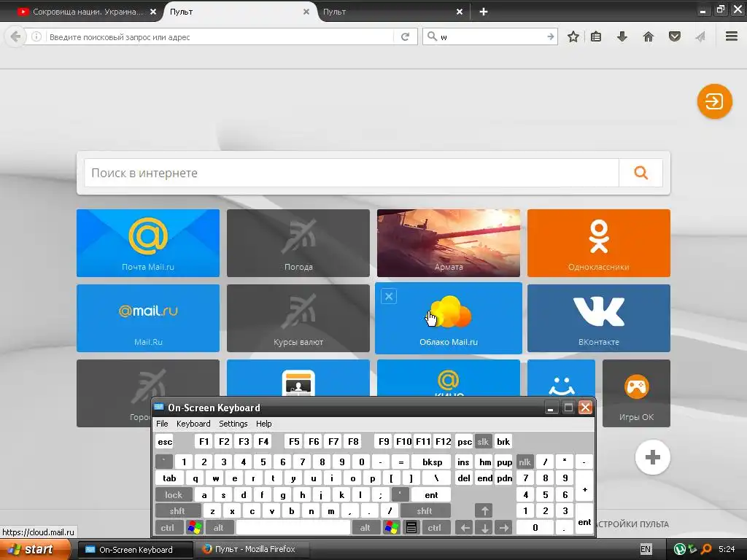Click the EN language indicator

[646, 549]
